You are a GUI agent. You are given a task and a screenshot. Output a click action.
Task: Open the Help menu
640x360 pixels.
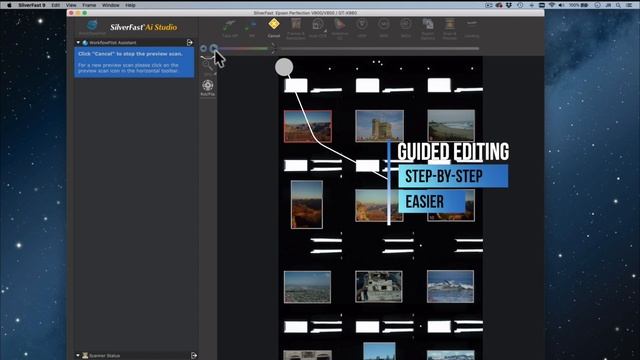click(130, 5)
